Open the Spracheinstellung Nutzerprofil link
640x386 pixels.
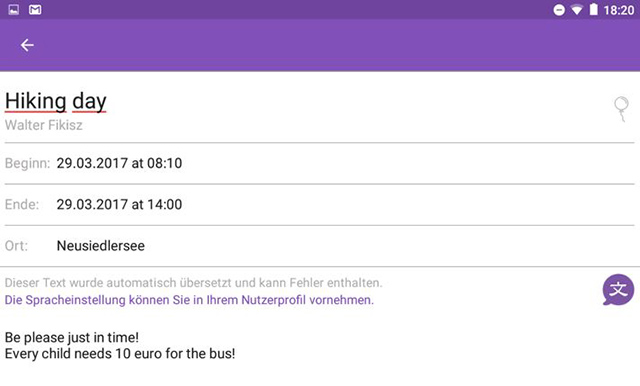pyautogui.click(x=189, y=300)
